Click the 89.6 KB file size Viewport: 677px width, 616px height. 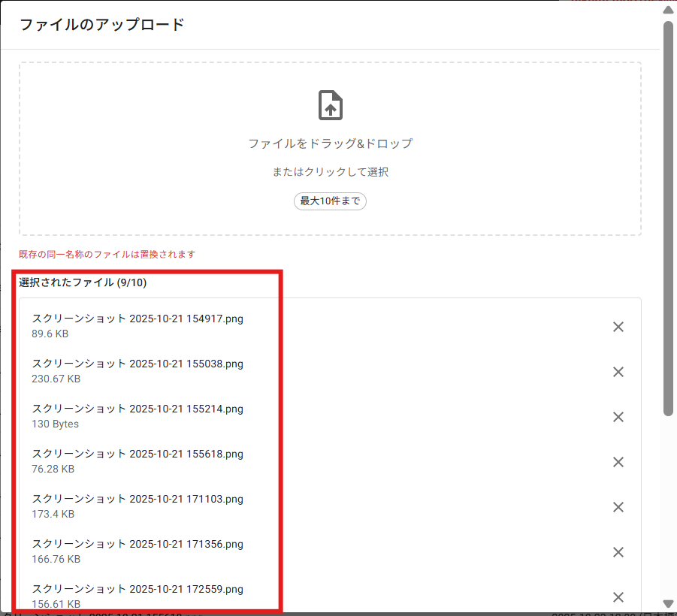[50, 334]
